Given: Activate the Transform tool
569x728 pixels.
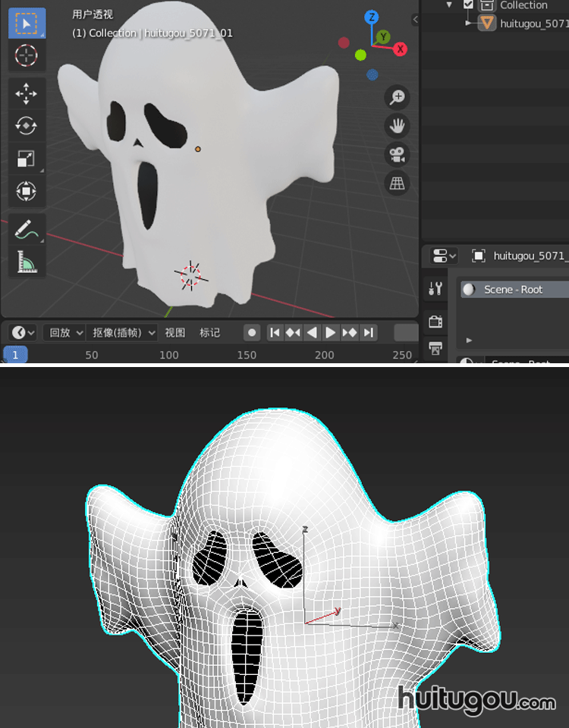Looking at the screenshot, I should pos(27,191).
